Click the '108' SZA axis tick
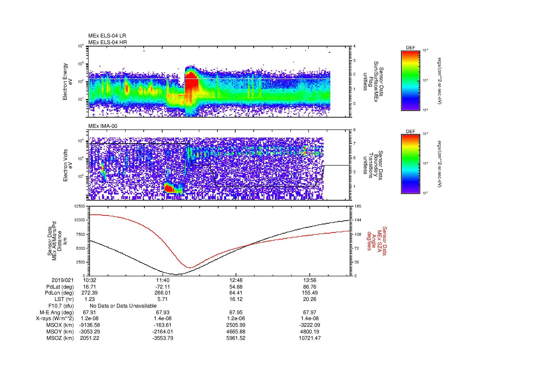Screen dimensions: 555x392 [x=358, y=234]
